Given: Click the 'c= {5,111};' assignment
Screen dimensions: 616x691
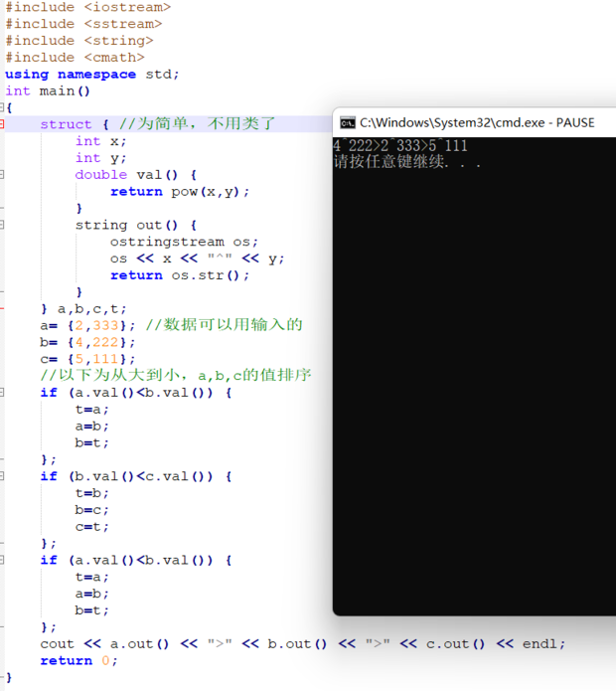Looking at the screenshot, I should pyautogui.click(x=87, y=359).
